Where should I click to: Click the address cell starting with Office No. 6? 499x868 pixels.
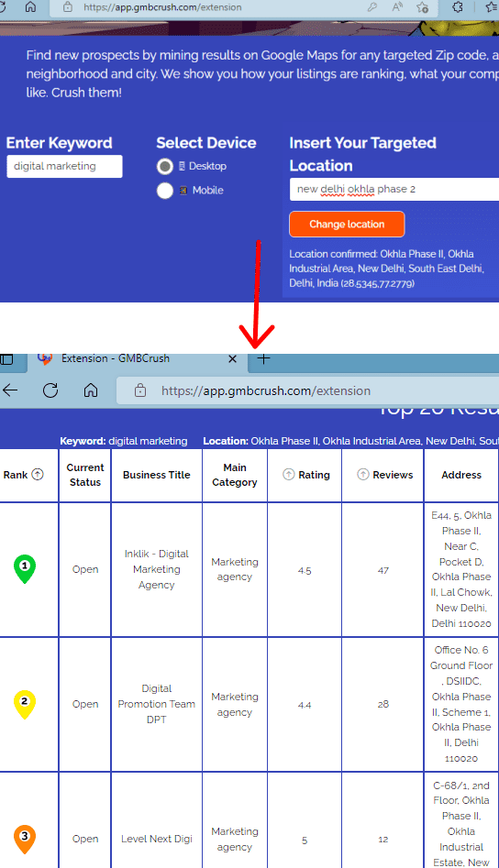click(x=461, y=704)
